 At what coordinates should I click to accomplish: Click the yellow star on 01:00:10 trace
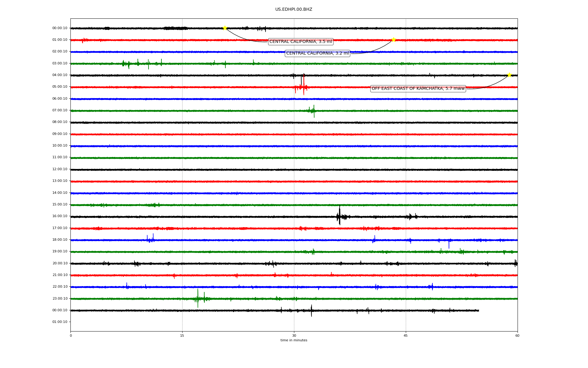pos(394,40)
